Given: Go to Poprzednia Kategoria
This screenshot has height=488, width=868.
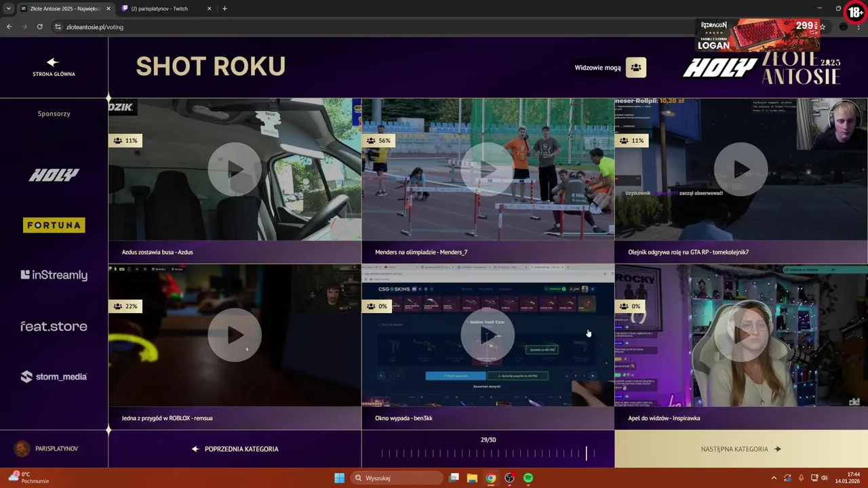Looking at the screenshot, I should (235, 449).
